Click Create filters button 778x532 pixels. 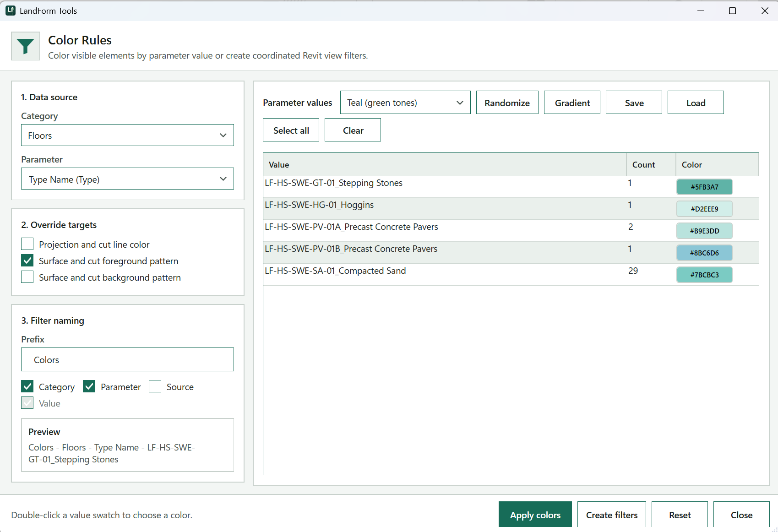[x=612, y=515]
